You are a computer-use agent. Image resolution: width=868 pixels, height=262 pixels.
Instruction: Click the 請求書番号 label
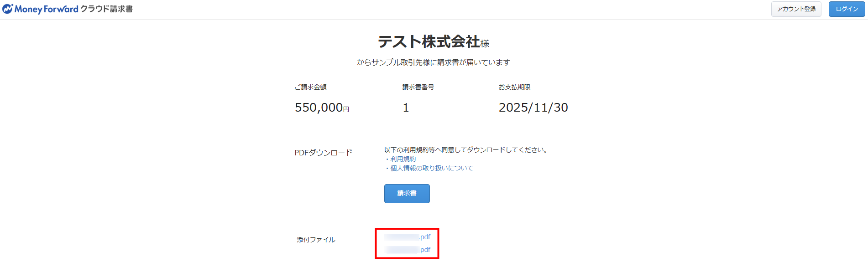pos(418,87)
